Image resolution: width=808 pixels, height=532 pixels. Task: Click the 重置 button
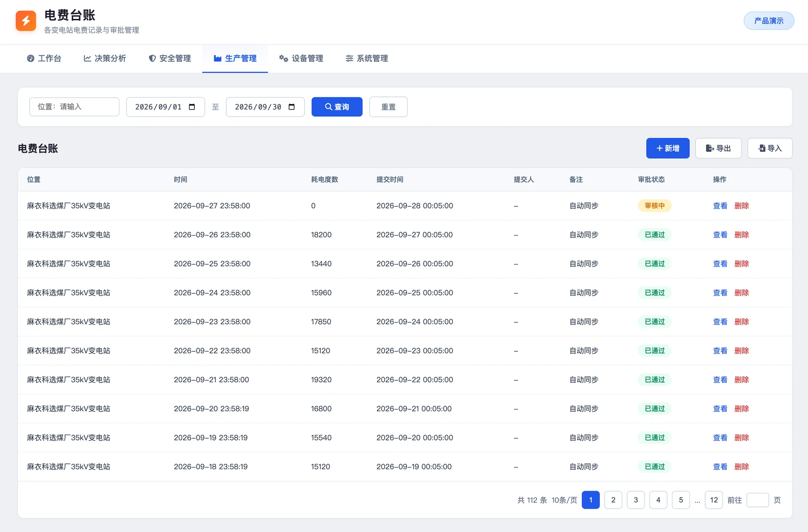click(x=388, y=107)
